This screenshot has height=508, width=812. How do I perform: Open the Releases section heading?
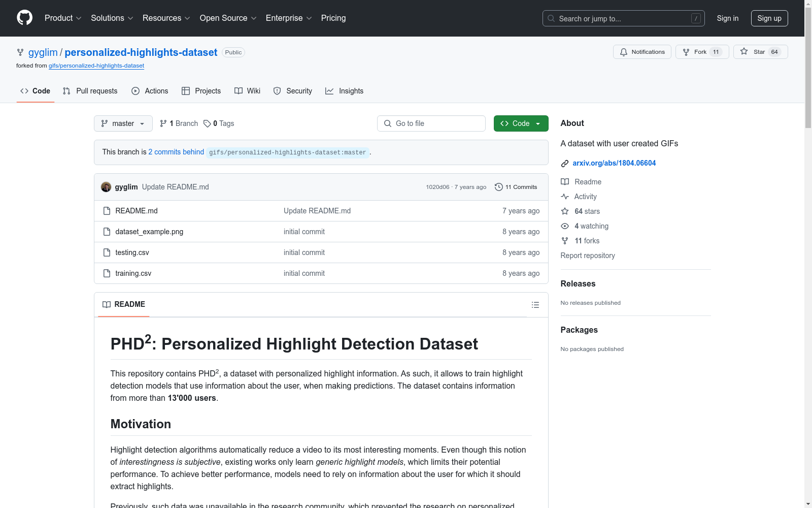point(578,283)
